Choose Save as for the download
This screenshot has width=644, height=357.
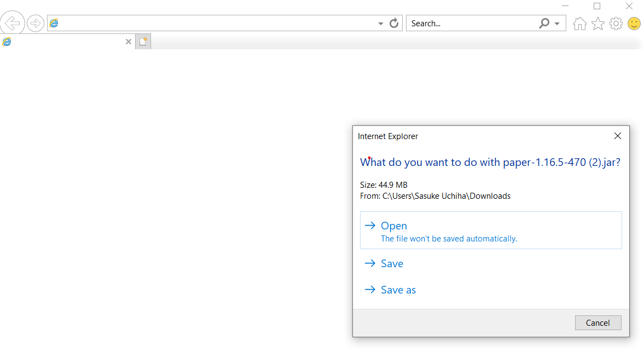pos(398,290)
